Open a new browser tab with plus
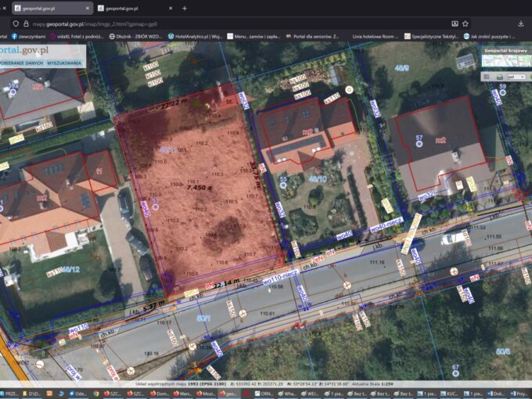The width and height of the screenshot is (532, 399). [185, 8]
